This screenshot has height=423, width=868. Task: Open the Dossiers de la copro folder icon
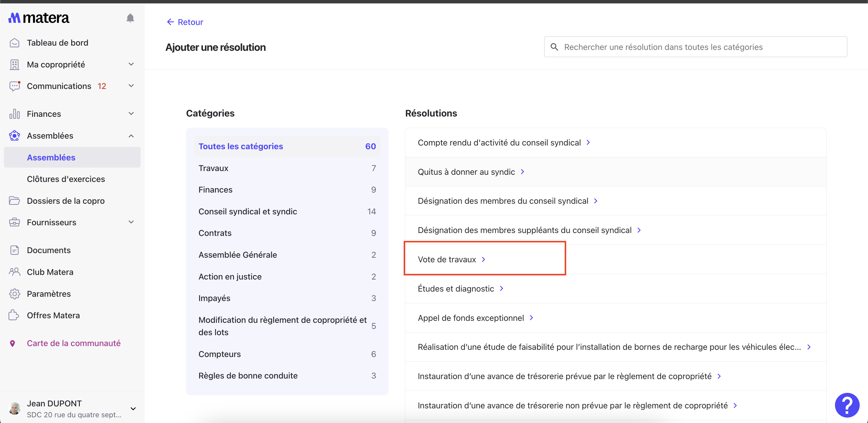coord(14,201)
